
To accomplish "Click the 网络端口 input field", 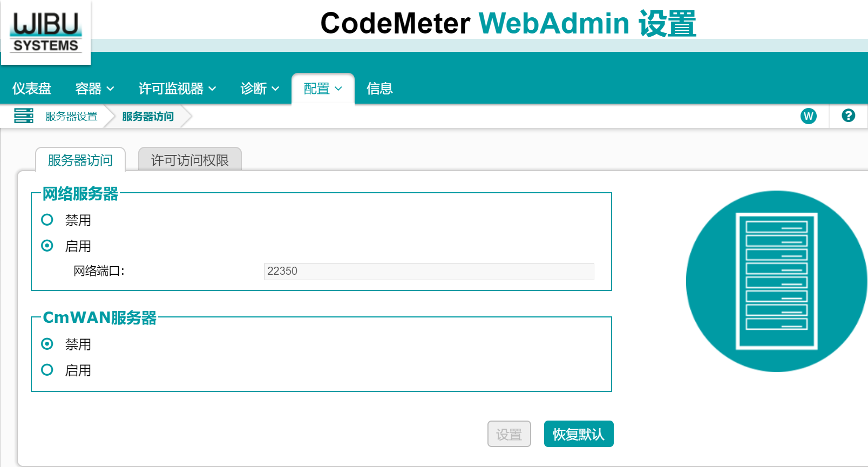I will (429, 271).
